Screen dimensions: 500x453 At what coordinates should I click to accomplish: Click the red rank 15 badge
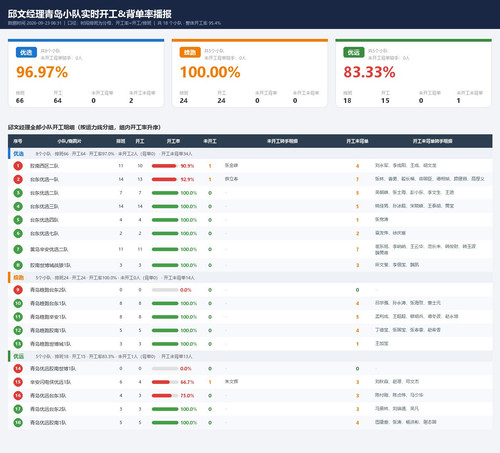pos(18,382)
